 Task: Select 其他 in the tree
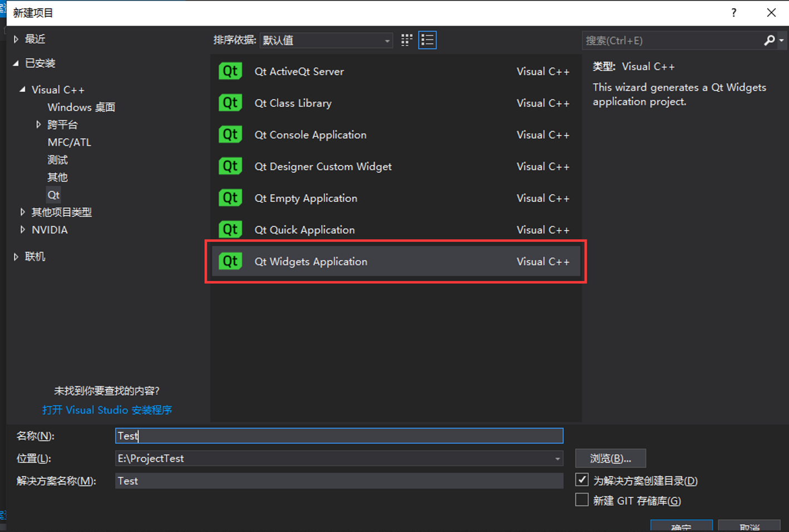click(57, 177)
